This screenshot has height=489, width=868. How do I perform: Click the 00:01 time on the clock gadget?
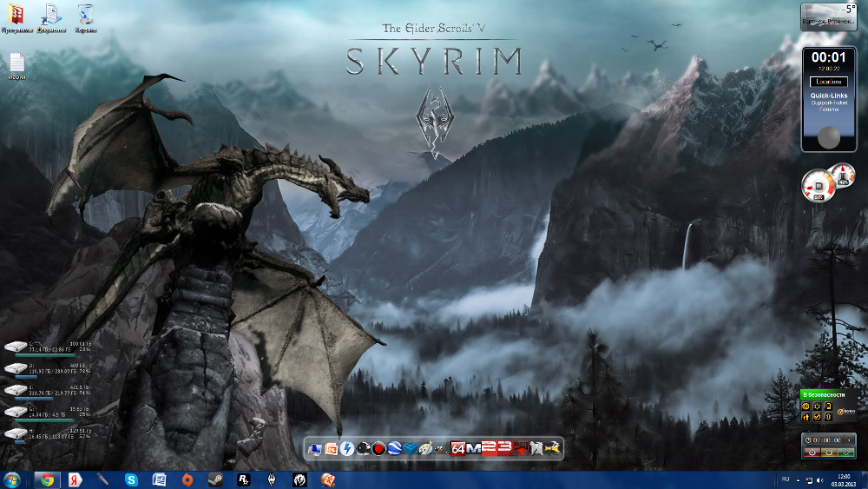coord(829,57)
